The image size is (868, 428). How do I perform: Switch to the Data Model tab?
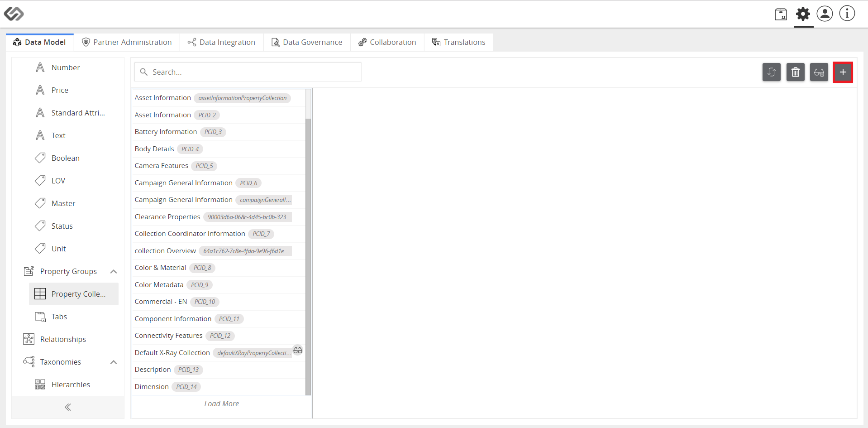coord(40,42)
